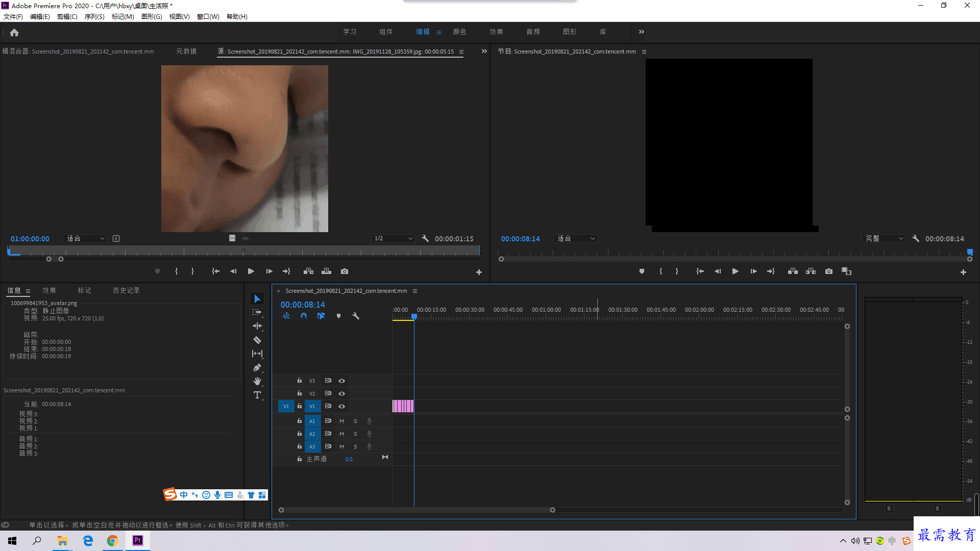Toggle linked selection in timeline
The image size is (980, 551).
pyautogui.click(x=321, y=316)
